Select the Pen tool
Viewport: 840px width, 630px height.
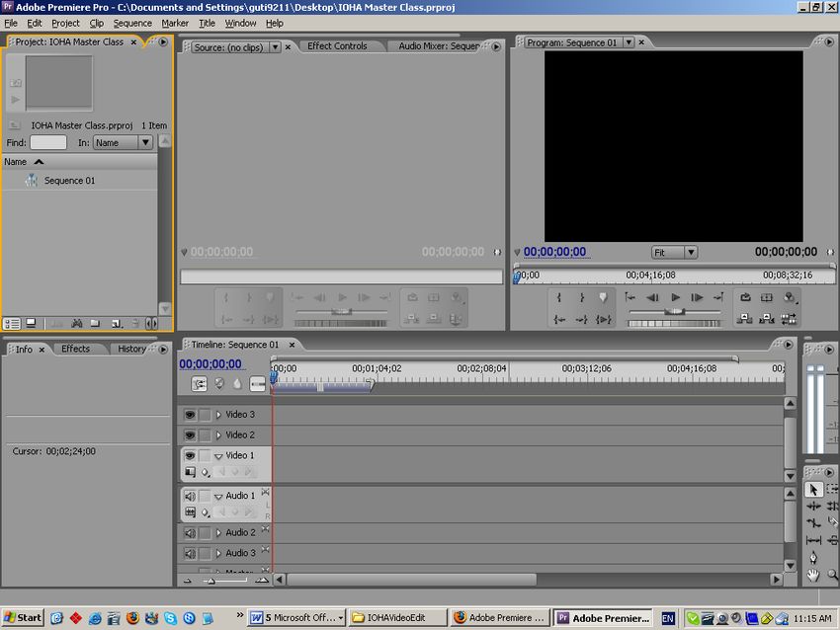pos(813,558)
